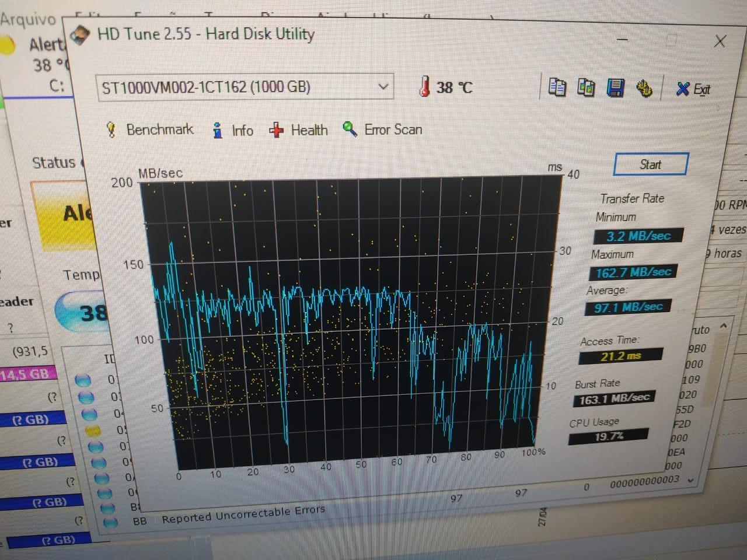
Task: Click the 38 °C temperature reading
Action: coord(454,87)
